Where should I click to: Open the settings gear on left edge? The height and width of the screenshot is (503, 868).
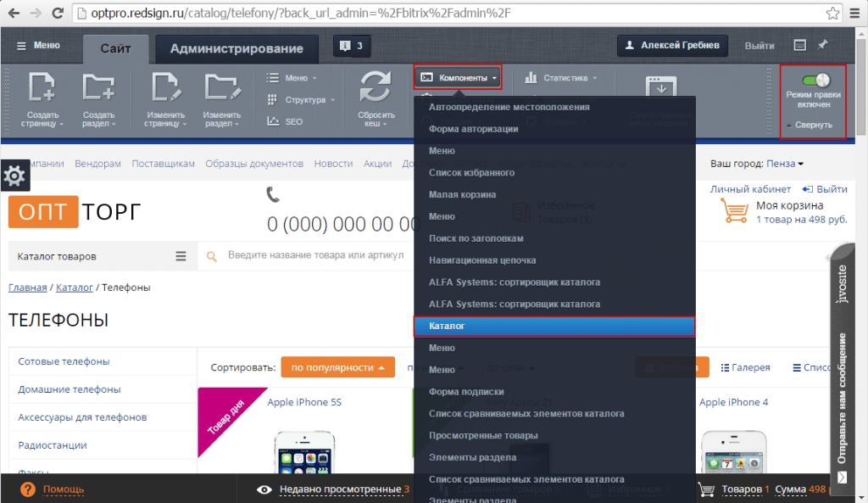coord(14,176)
